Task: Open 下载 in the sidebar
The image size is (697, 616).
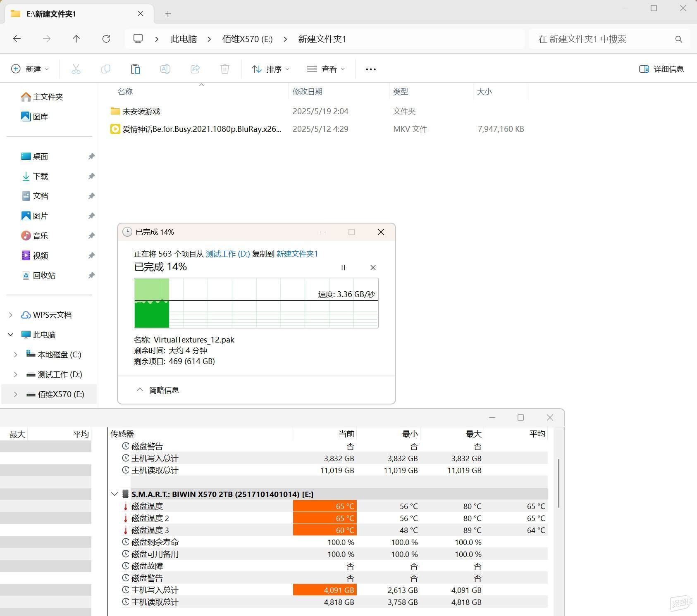Action: pyautogui.click(x=34, y=176)
